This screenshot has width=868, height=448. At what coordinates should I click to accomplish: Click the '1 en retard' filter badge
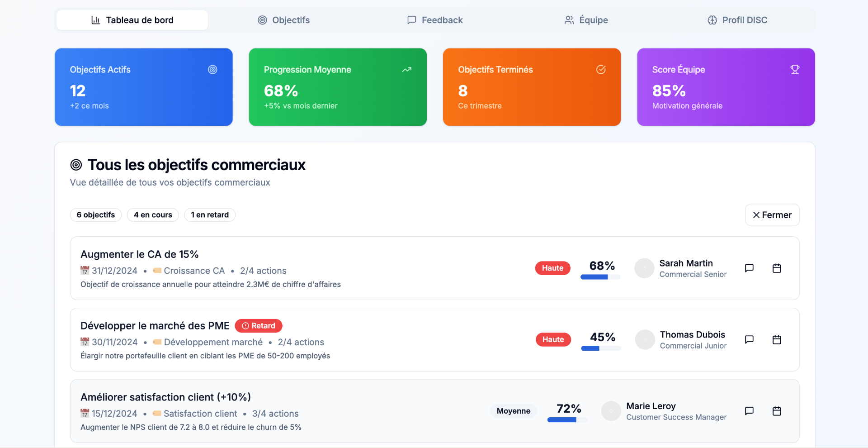coord(210,215)
